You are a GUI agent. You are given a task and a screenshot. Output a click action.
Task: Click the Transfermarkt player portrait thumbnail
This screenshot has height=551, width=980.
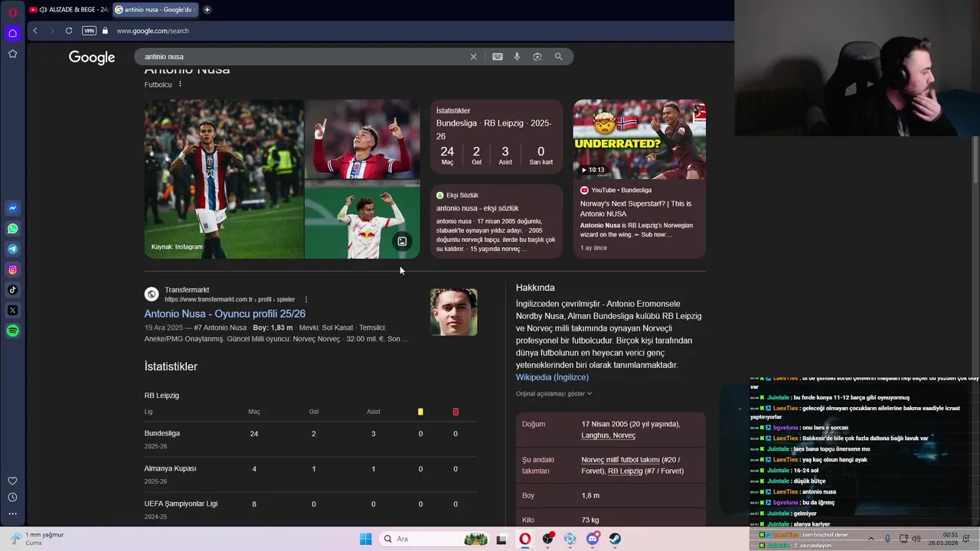pyautogui.click(x=453, y=312)
